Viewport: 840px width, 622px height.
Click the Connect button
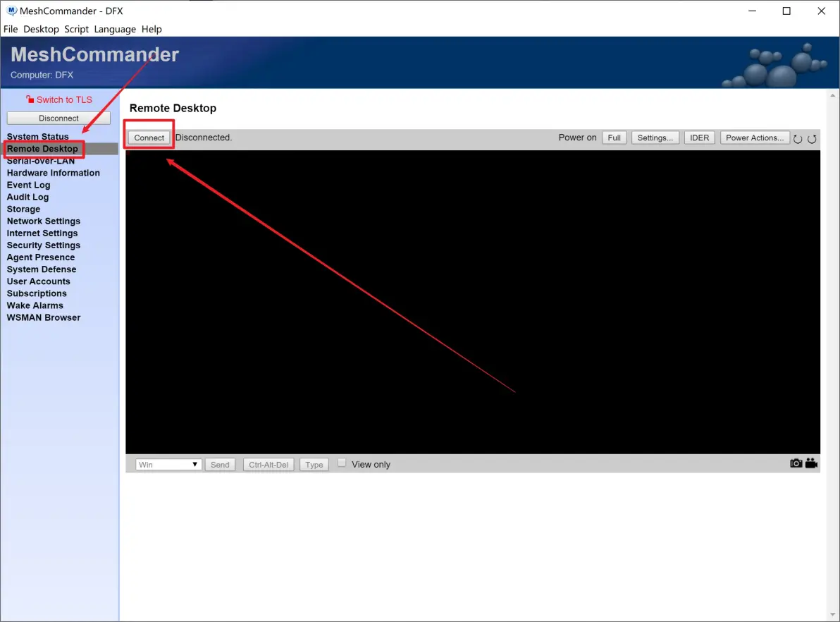pyautogui.click(x=149, y=138)
